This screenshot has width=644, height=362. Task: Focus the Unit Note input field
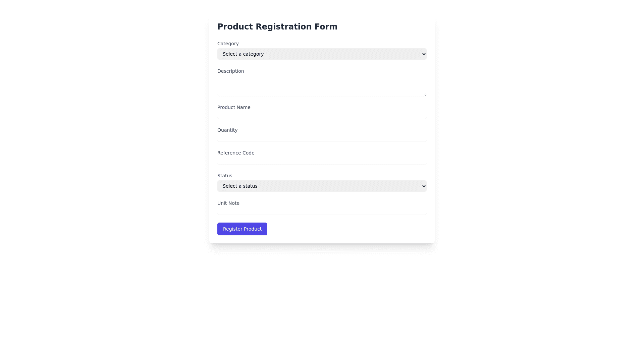click(321, 211)
